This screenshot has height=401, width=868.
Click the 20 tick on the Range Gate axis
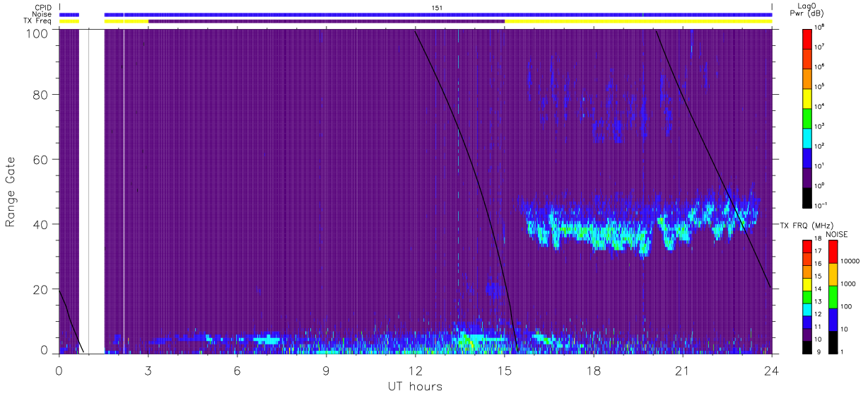(x=42, y=289)
